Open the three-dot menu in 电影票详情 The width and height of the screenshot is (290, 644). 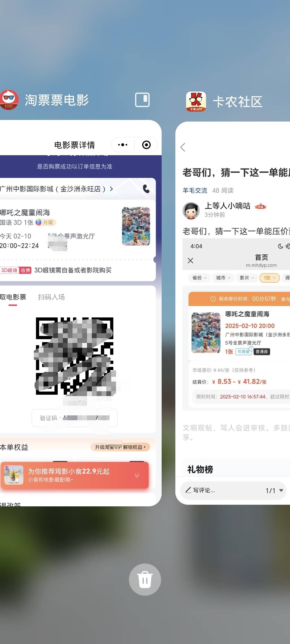123,145
